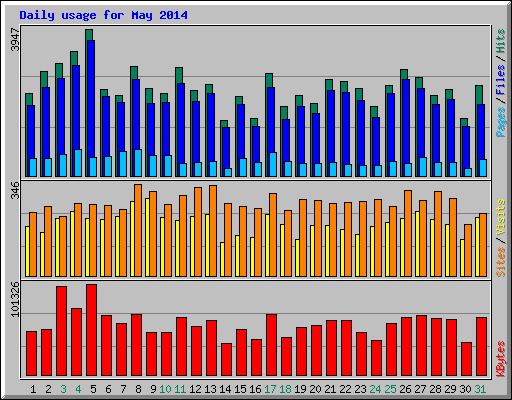Screen dimensions: 512x400
Task: Click day 30 on the x-axis
Action: [x=465, y=389]
